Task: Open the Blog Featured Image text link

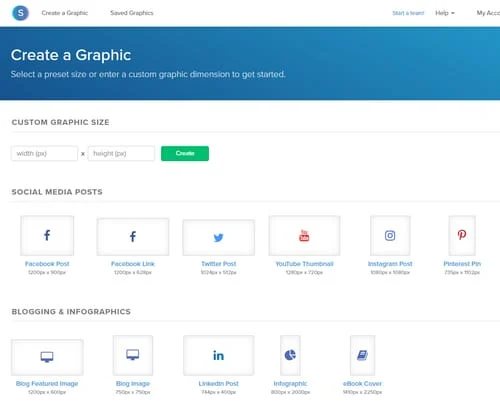Action: coord(47,383)
